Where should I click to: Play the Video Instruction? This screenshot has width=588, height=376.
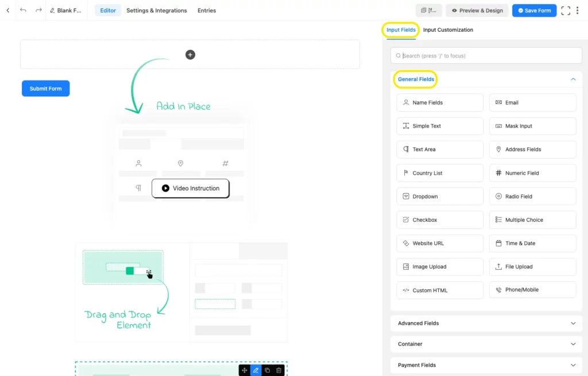[191, 188]
